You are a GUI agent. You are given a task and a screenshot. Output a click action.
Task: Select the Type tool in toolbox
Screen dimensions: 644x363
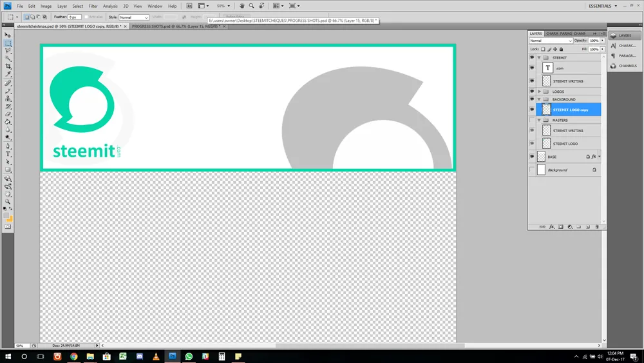click(8, 154)
